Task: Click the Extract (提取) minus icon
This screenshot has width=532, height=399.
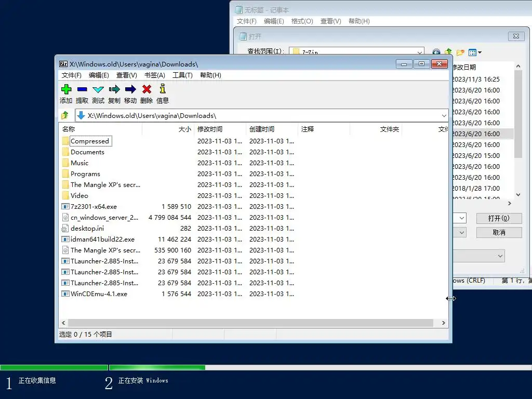Action: pos(82,89)
